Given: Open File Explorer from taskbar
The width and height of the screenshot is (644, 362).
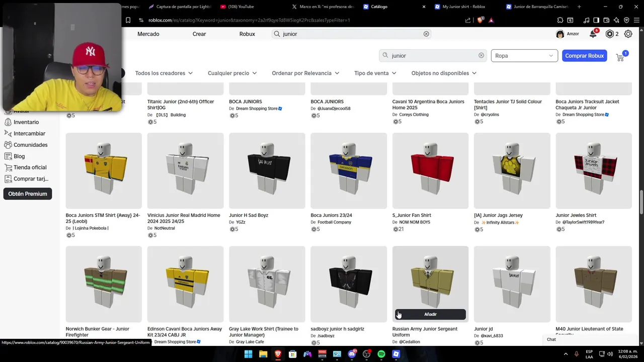Looking at the screenshot, I should (263, 354).
